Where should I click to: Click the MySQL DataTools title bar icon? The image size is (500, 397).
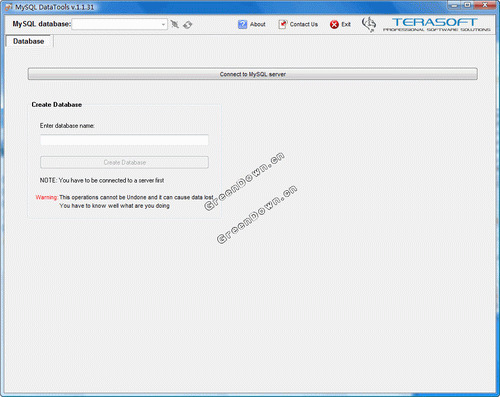pyautogui.click(x=8, y=7)
